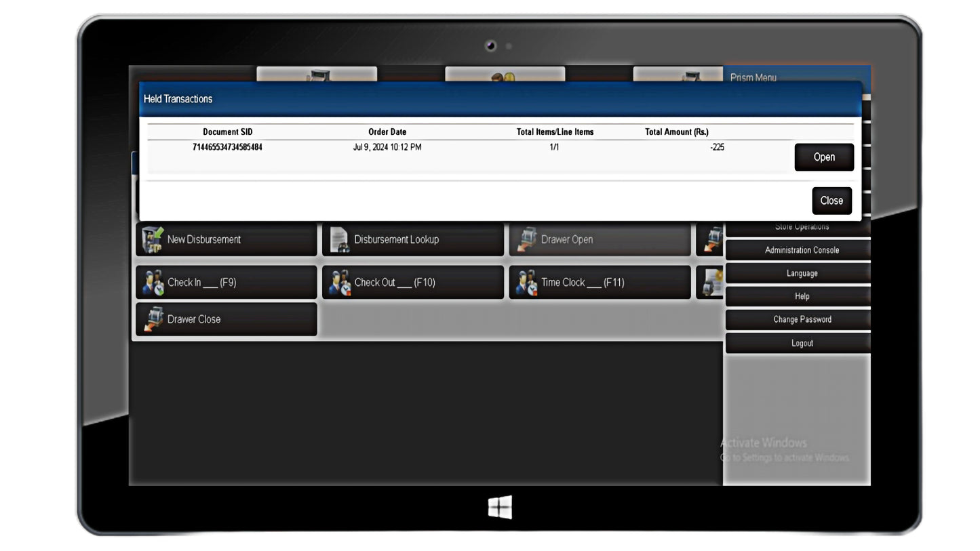The image size is (980, 551).
Task: Click the Total Amount (Rs.) column header
Action: 676,132
